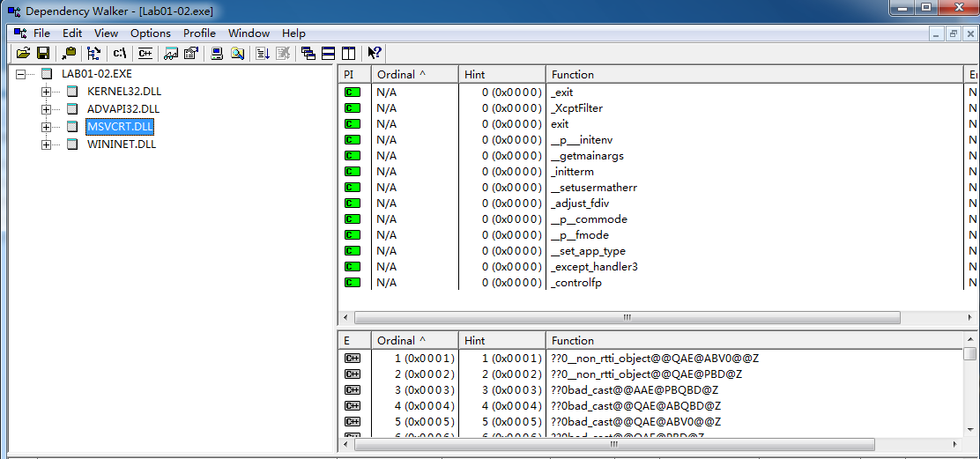Open a module with the Open toolbar icon
Image resolution: width=980 pixels, height=459 pixels.
[x=23, y=53]
